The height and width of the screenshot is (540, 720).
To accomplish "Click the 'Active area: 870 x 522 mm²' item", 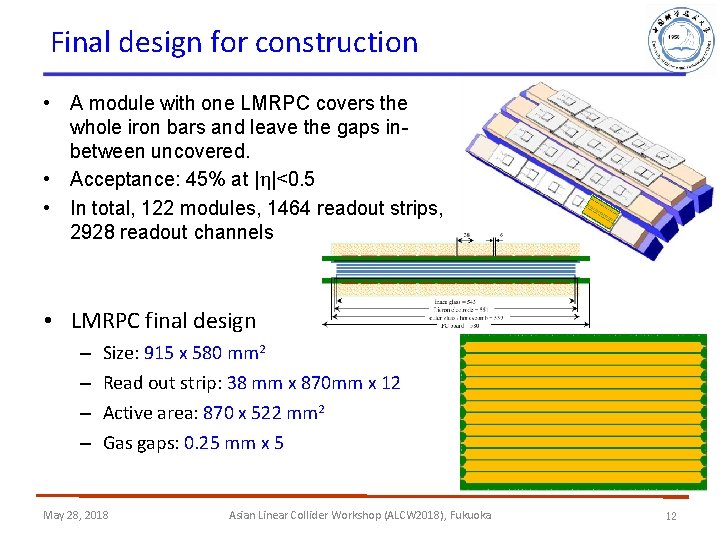I will point(214,413).
